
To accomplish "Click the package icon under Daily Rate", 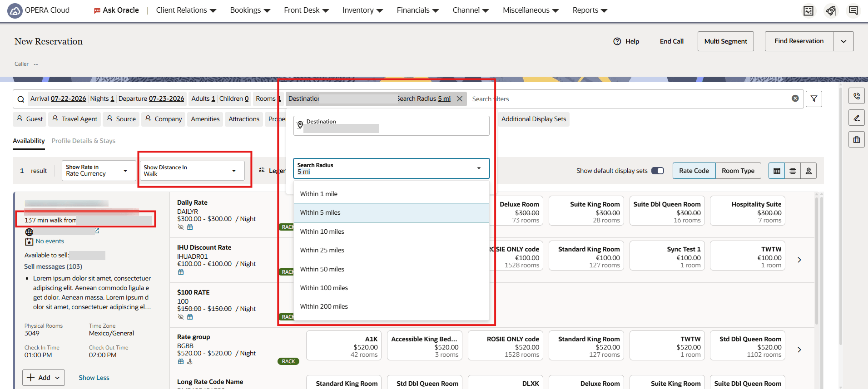I will (190, 227).
